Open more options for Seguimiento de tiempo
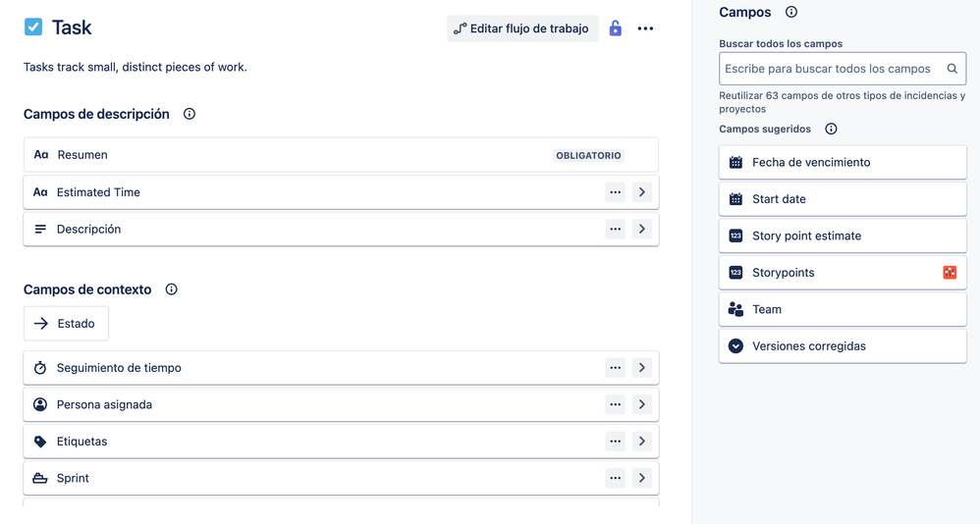The width and height of the screenshot is (980, 524). 616,368
